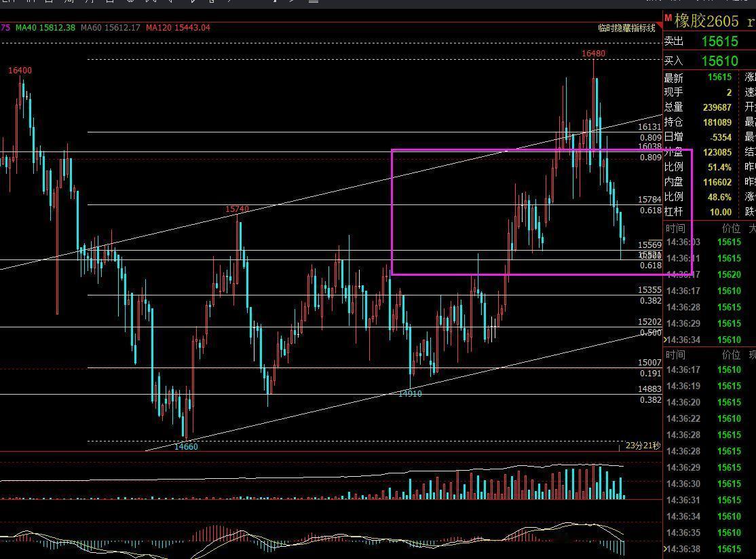Click the 14910 low price label
The width and height of the screenshot is (756, 559).
pyautogui.click(x=410, y=394)
